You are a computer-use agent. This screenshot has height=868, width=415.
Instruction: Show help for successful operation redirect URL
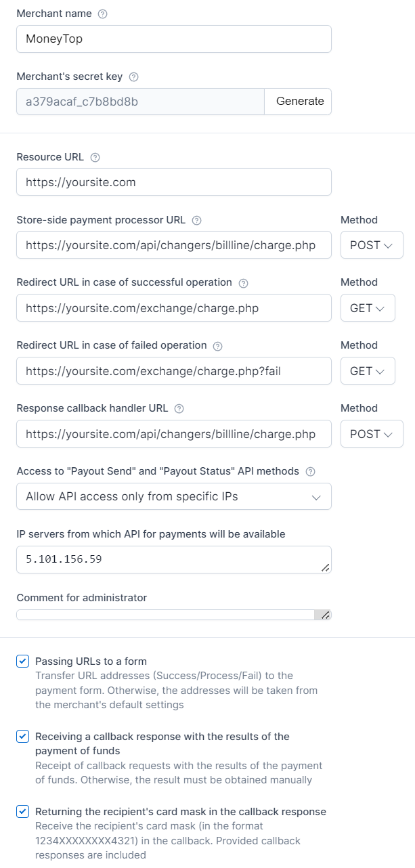[x=244, y=283]
